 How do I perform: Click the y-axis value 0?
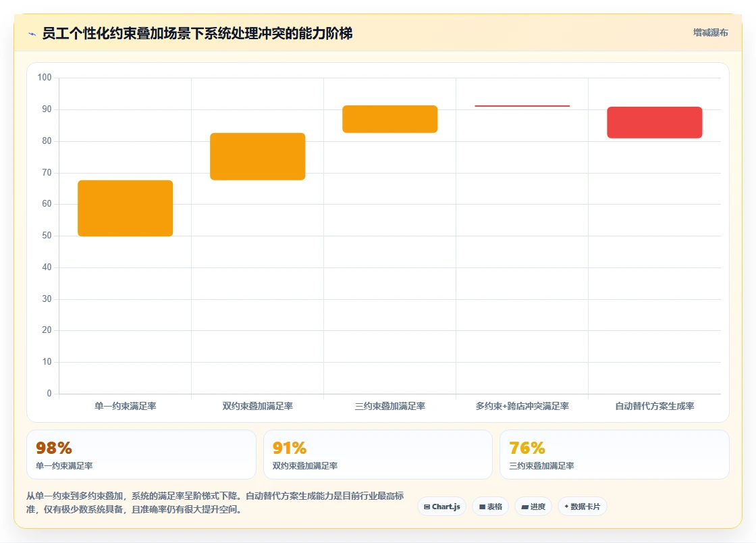tap(49, 393)
